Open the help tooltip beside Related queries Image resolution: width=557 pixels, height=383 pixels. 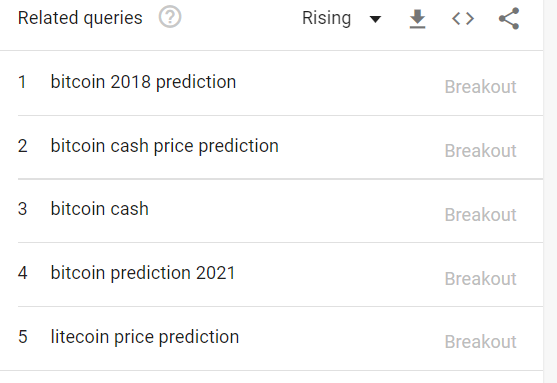[170, 17]
